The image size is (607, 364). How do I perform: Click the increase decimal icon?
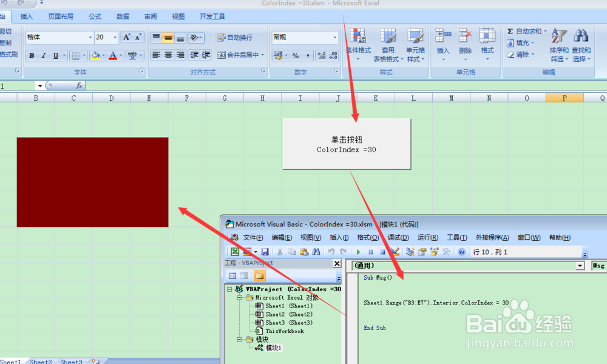point(321,55)
